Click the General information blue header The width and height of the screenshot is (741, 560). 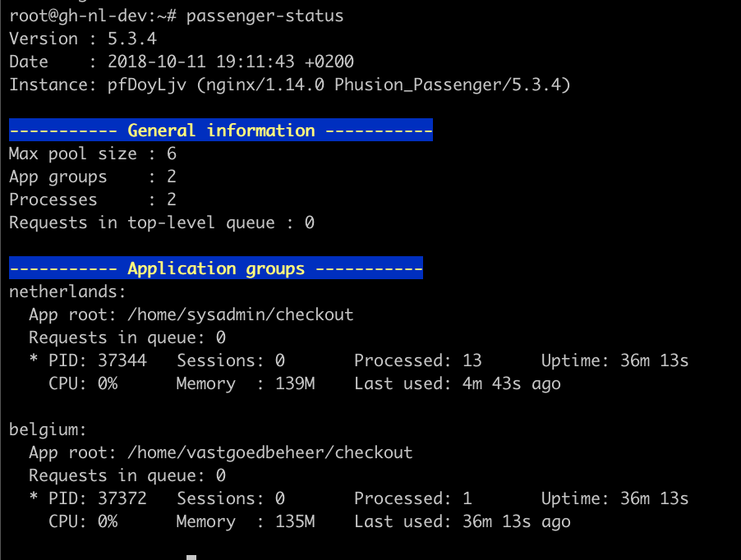tap(221, 130)
